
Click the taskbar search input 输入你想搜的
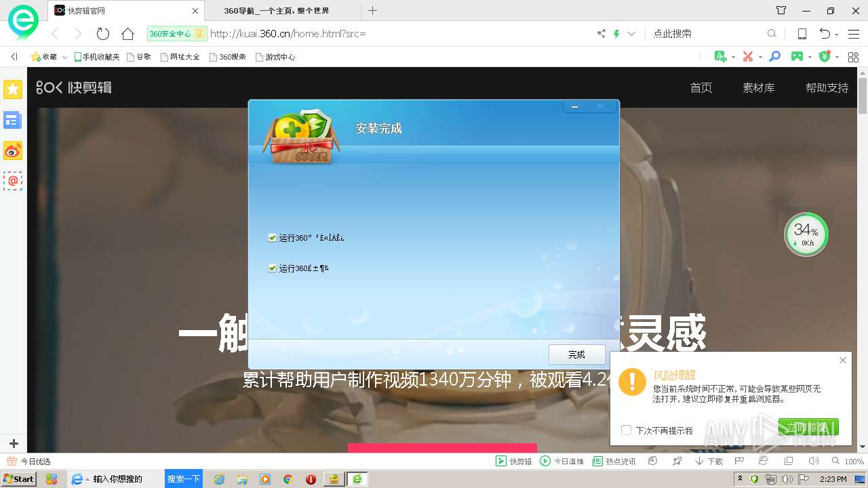[x=126, y=479]
